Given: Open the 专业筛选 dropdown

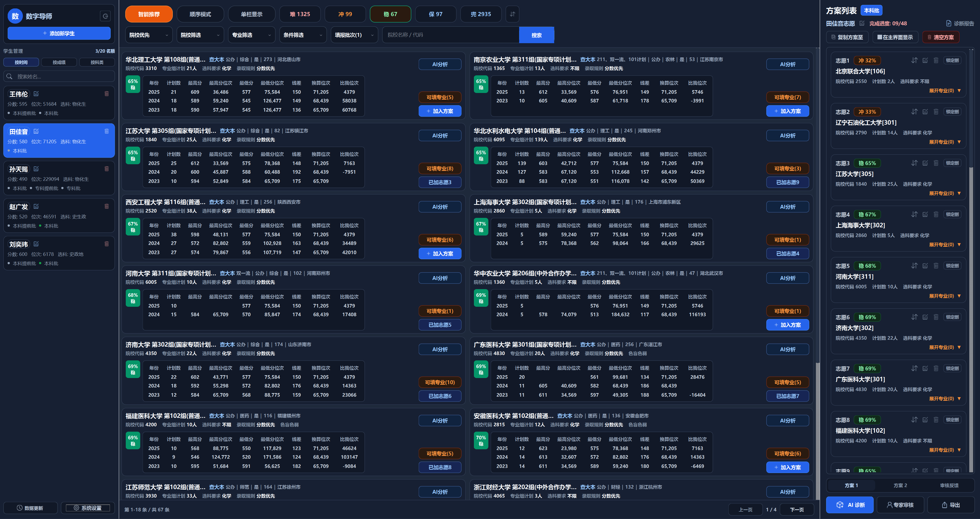Looking at the screenshot, I should 252,35.
